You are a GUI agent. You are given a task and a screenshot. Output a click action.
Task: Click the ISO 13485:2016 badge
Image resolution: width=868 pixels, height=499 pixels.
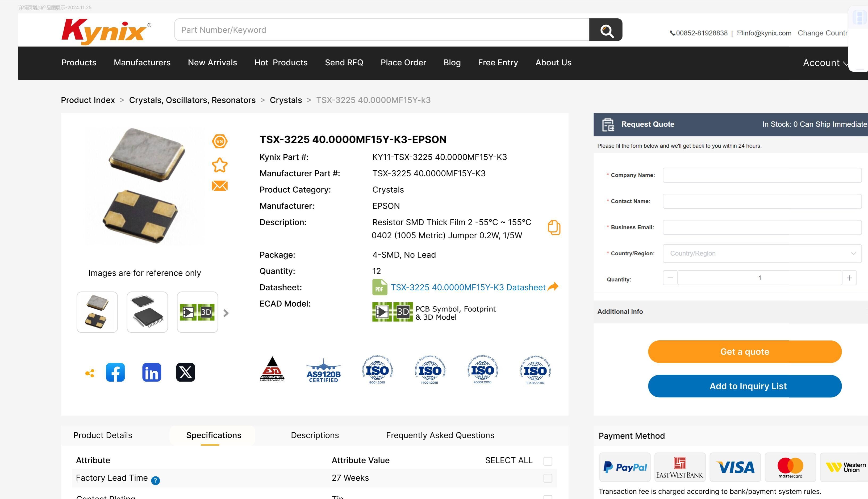[535, 369]
